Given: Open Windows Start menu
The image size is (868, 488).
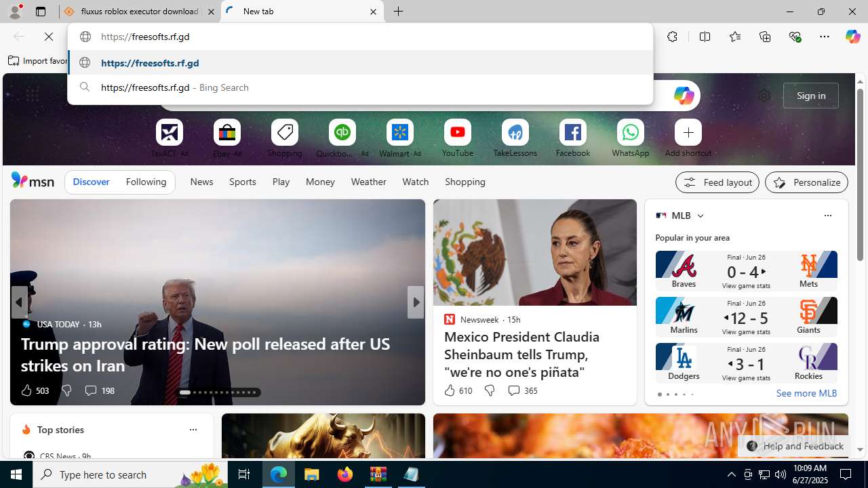Looking at the screenshot, I should click(16, 474).
